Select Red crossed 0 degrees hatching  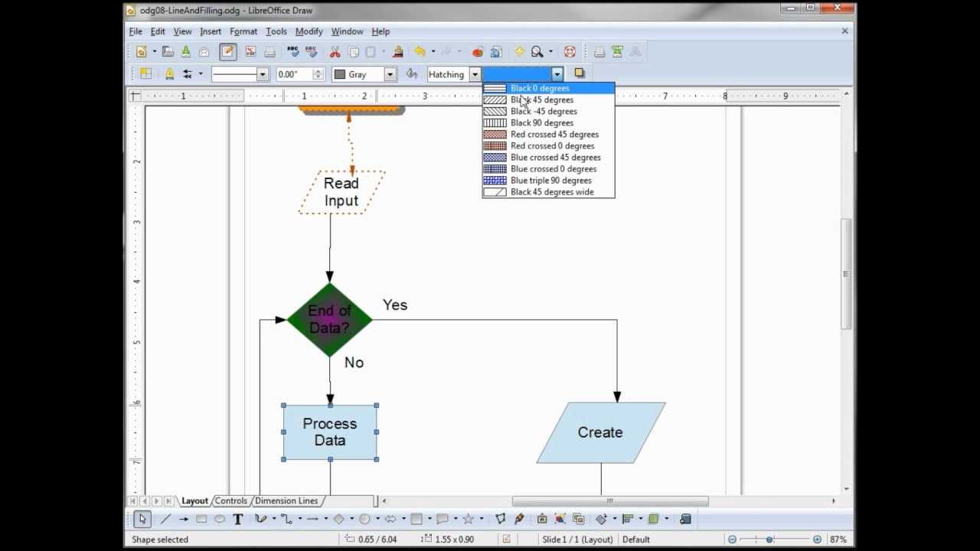pos(548,145)
